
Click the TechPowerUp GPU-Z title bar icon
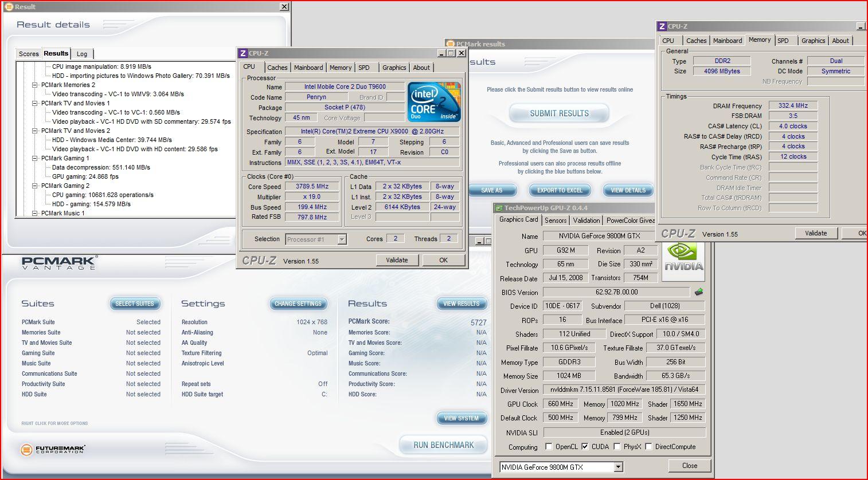pos(499,208)
